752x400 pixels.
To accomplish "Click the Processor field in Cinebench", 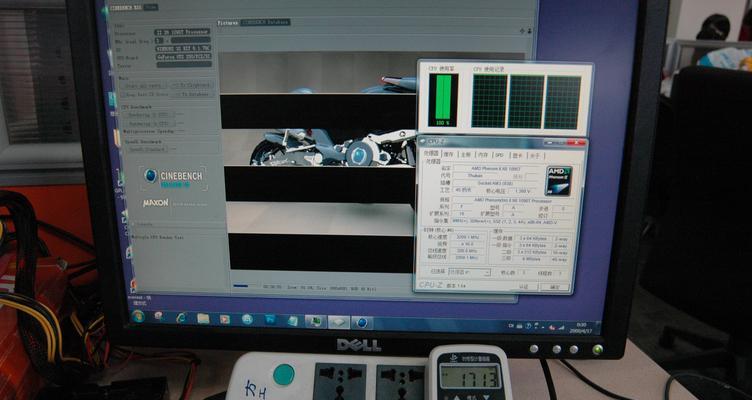I will (x=182, y=32).
